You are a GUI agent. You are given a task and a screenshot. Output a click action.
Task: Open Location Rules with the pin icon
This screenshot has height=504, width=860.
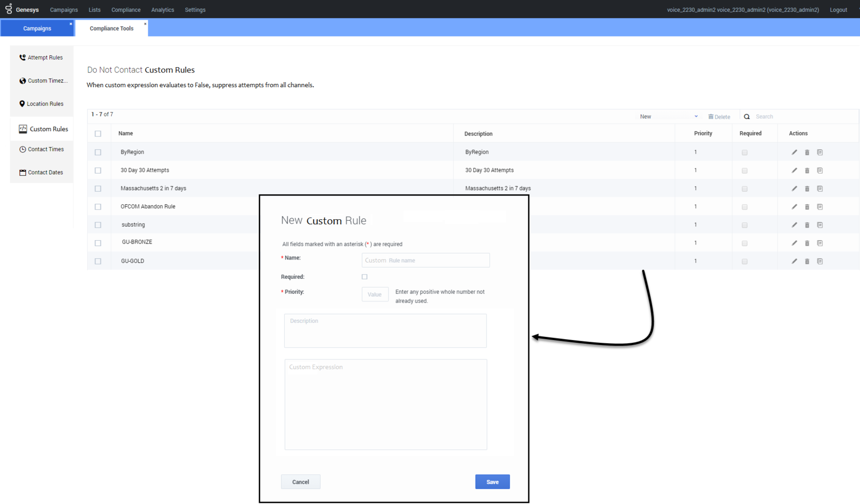click(x=41, y=104)
